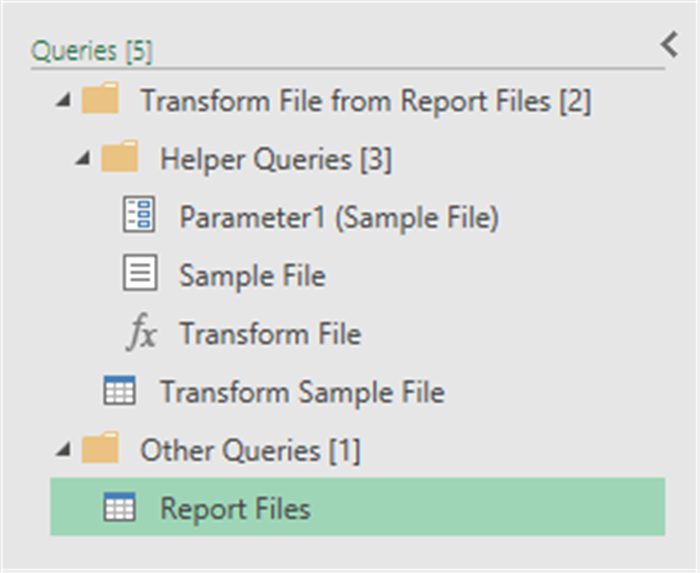Click the Helper Queries [3] folder label

tap(275, 158)
